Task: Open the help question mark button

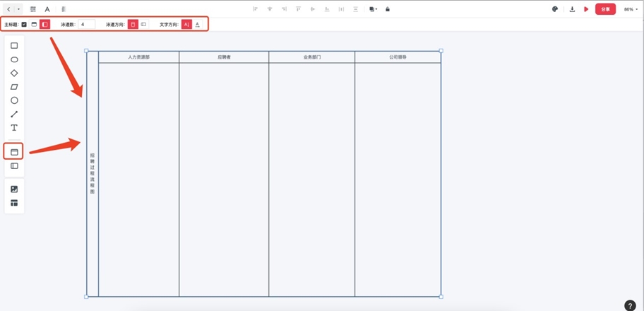Action: 631,305
